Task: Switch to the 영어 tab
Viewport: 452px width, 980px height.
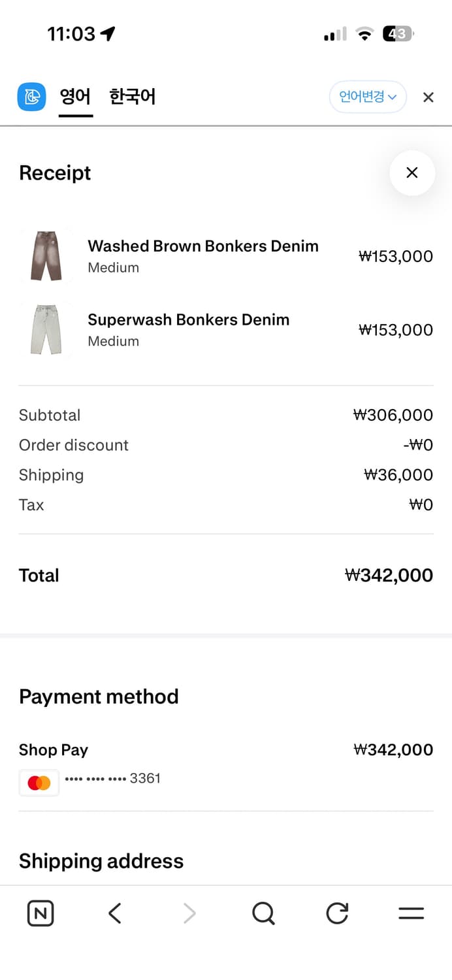Action: coord(75,97)
